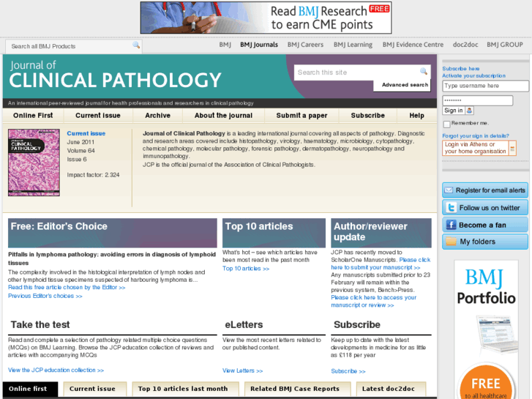Viewport: 532px width, 399px height.
Task: Open About the journal menu
Action: [x=223, y=116]
